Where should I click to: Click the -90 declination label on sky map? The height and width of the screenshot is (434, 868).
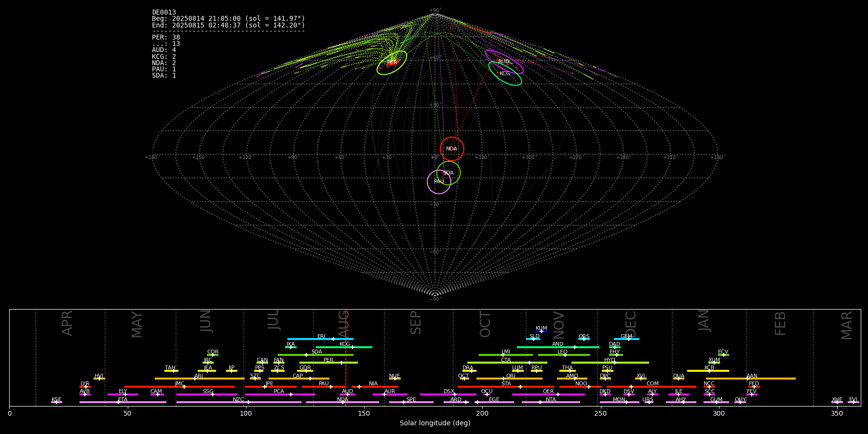[434, 299]
